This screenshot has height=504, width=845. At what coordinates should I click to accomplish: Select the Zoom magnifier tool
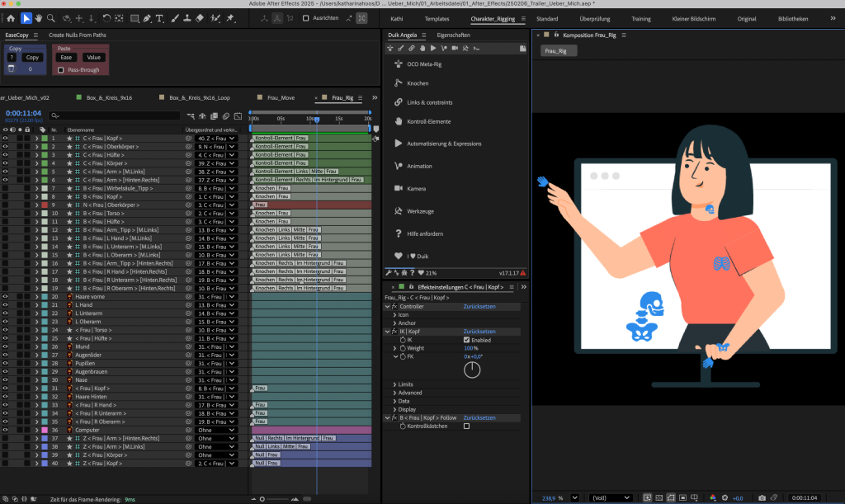[51, 17]
